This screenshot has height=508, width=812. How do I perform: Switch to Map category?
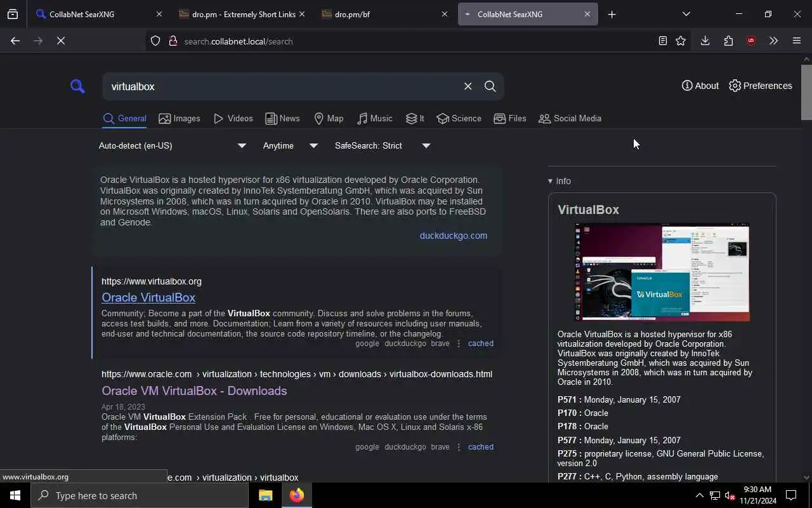coord(329,119)
